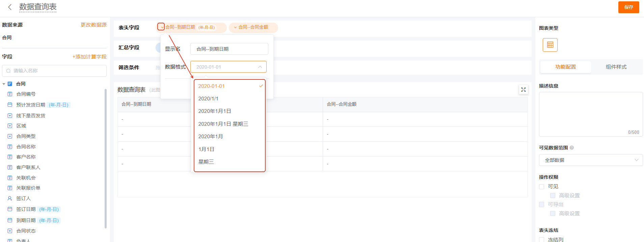Click the help icon beside 可见数据范围

pyautogui.click(x=572, y=148)
